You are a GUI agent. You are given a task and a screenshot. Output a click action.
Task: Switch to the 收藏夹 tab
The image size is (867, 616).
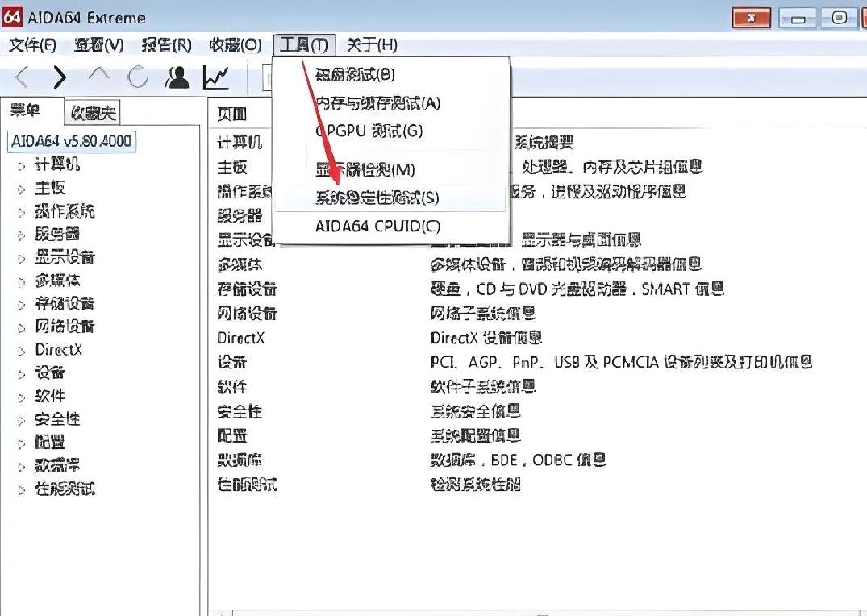point(93,114)
